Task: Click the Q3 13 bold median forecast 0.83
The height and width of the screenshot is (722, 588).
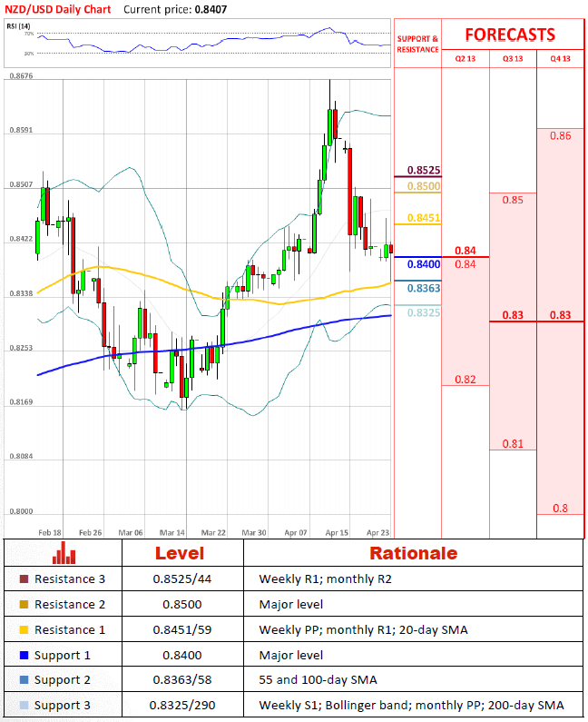Action: [513, 315]
